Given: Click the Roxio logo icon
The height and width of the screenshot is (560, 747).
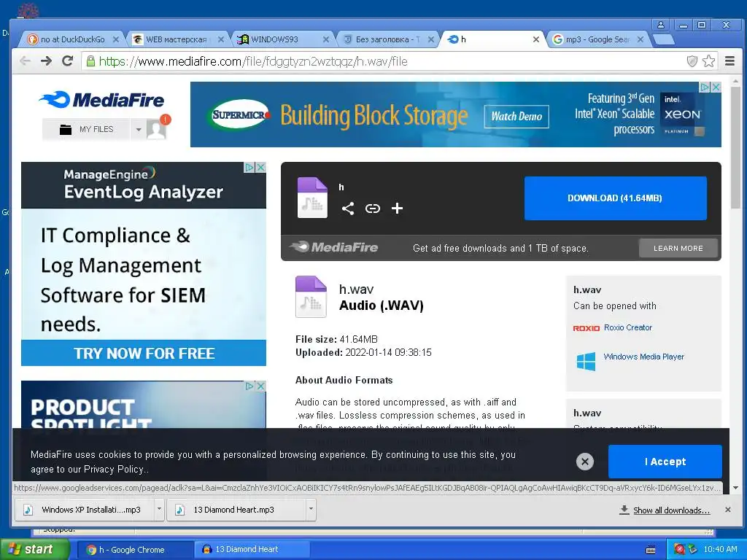Looking at the screenshot, I should pyautogui.click(x=586, y=328).
